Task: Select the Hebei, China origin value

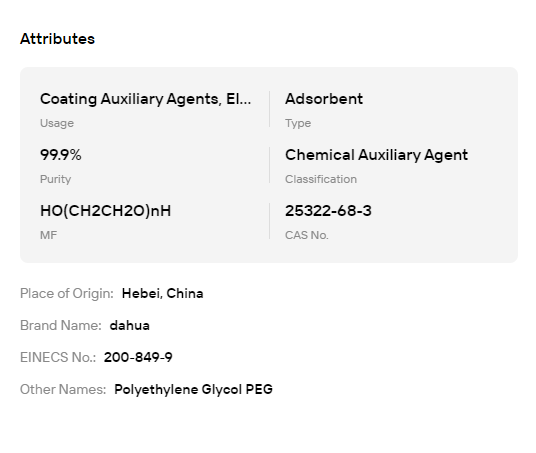Action: pyautogui.click(x=162, y=294)
